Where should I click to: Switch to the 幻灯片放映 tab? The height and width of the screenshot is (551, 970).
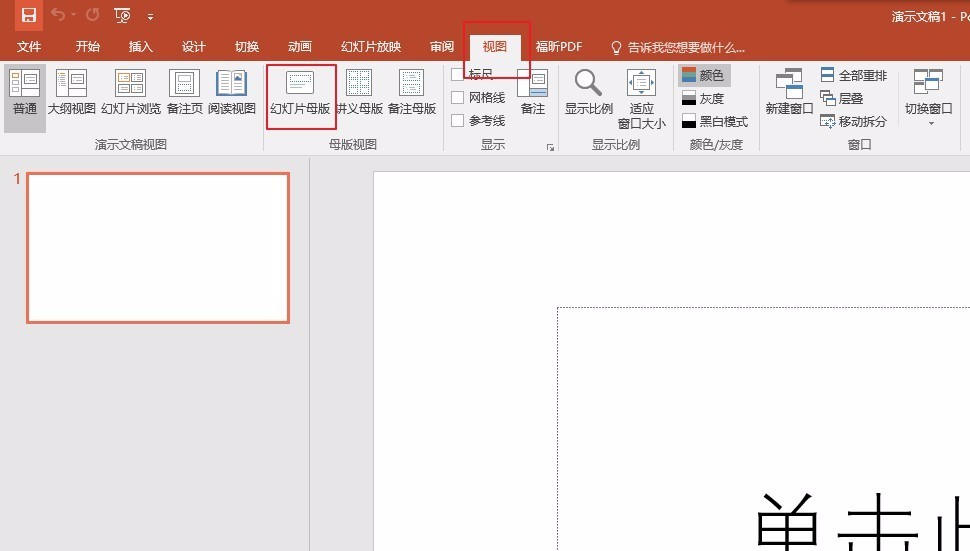pos(371,46)
